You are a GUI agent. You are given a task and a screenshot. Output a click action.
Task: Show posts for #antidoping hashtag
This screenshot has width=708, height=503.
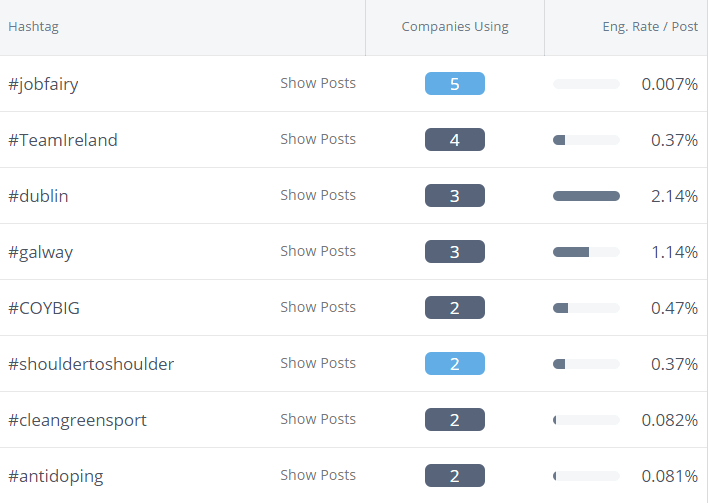(317, 475)
